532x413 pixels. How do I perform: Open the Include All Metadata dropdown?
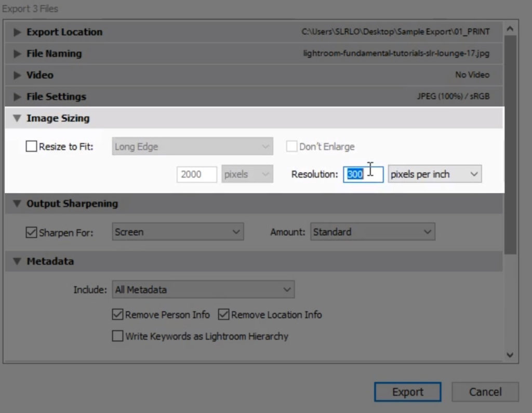pos(203,289)
